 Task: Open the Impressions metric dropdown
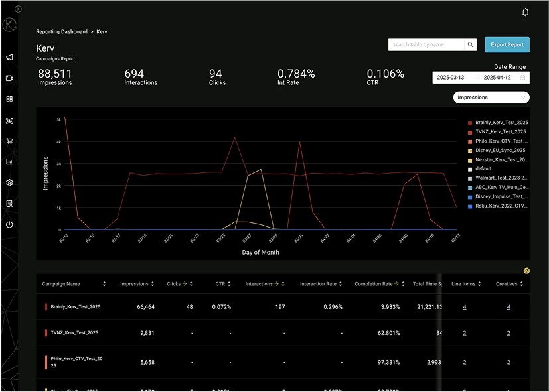[x=491, y=98]
